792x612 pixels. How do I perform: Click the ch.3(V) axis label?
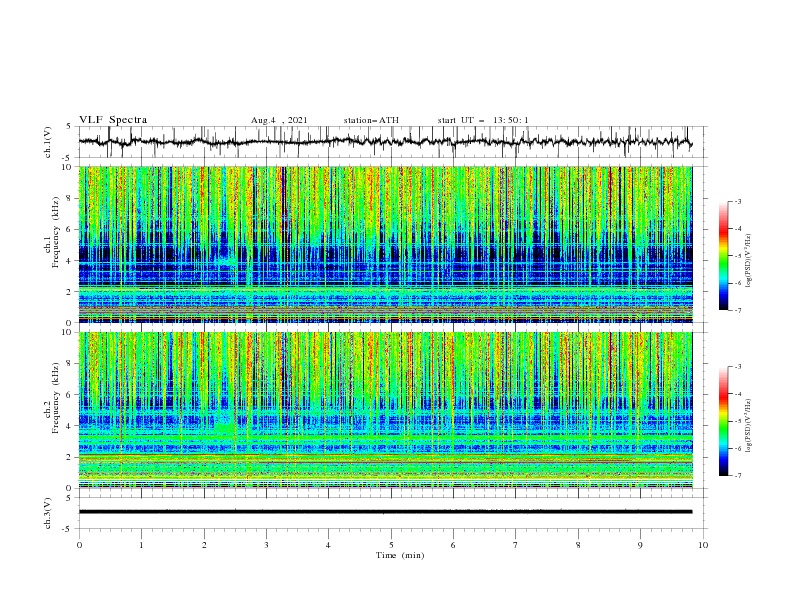48,513
